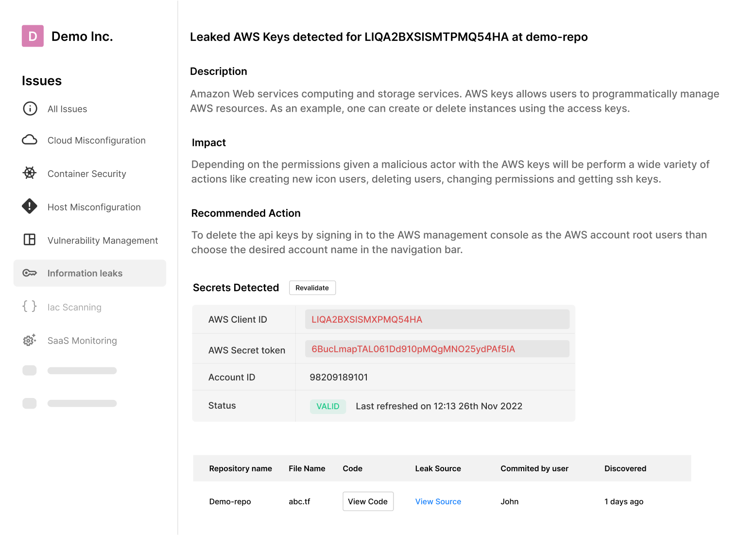Select the AWS Secret token value field
The width and height of the screenshot is (756, 535).
pyautogui.click(x=437, y=349)
